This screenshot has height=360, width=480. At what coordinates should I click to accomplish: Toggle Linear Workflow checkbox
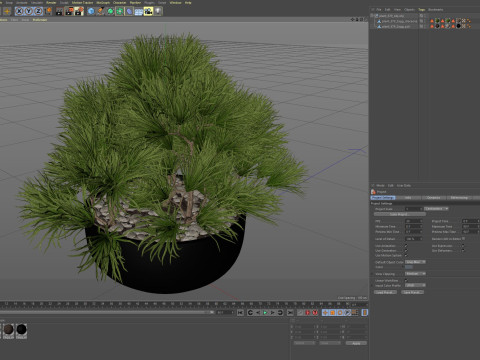pyautogui.click(x=406, y=280)
